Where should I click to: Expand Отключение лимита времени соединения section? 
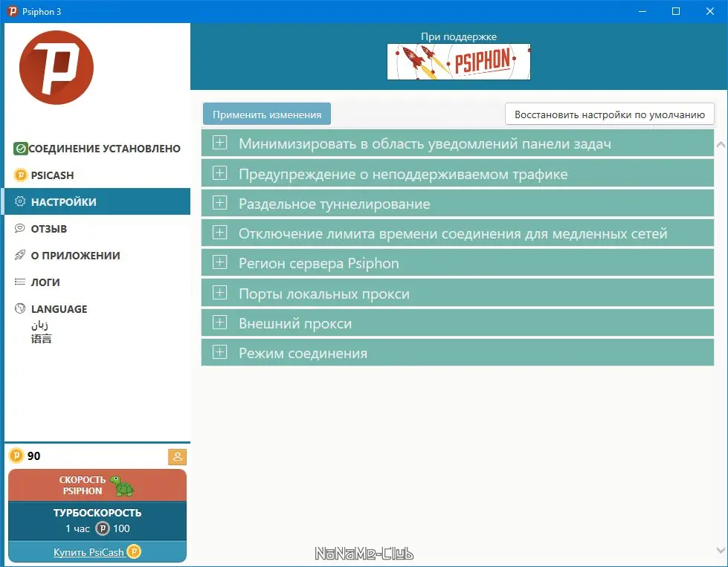click(x=457, y=233)
